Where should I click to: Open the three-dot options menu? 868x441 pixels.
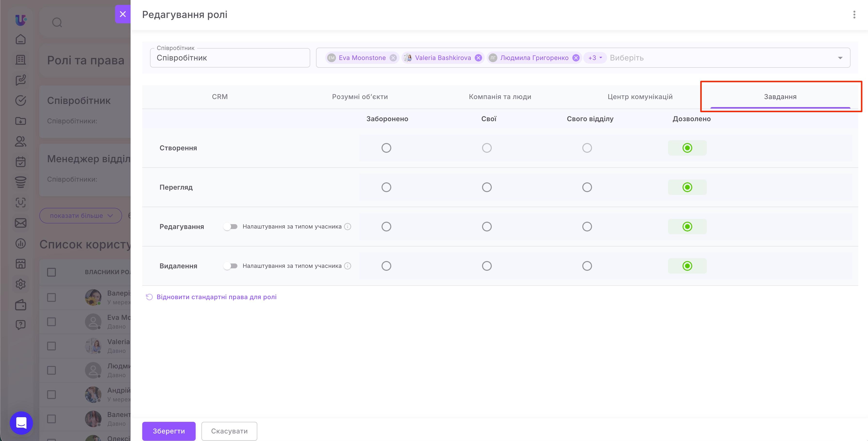(854, 15)
